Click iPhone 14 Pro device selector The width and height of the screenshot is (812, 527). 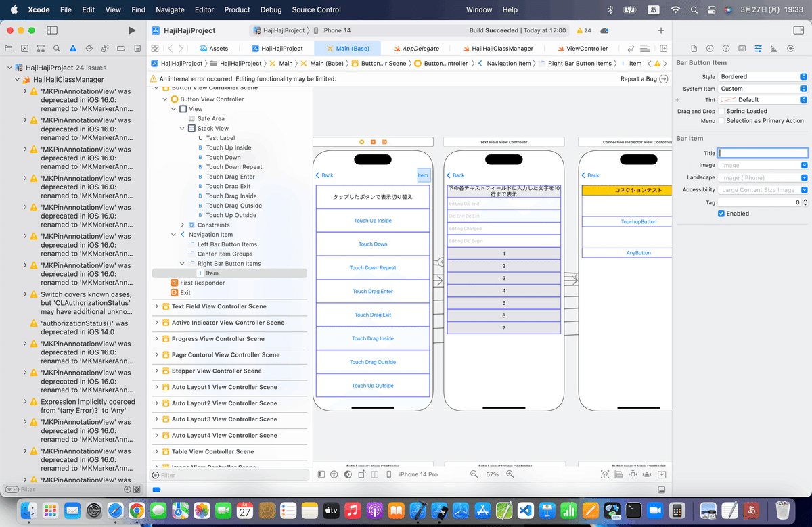[x=418, y=474]
